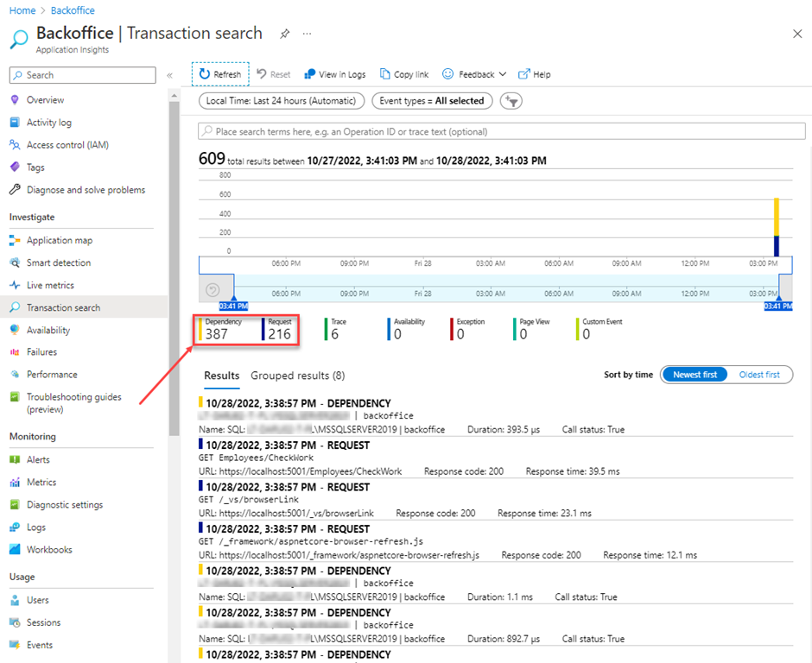812x663 pixels.
Task: Switch to Grouped results tab
Action: point(297,376)
